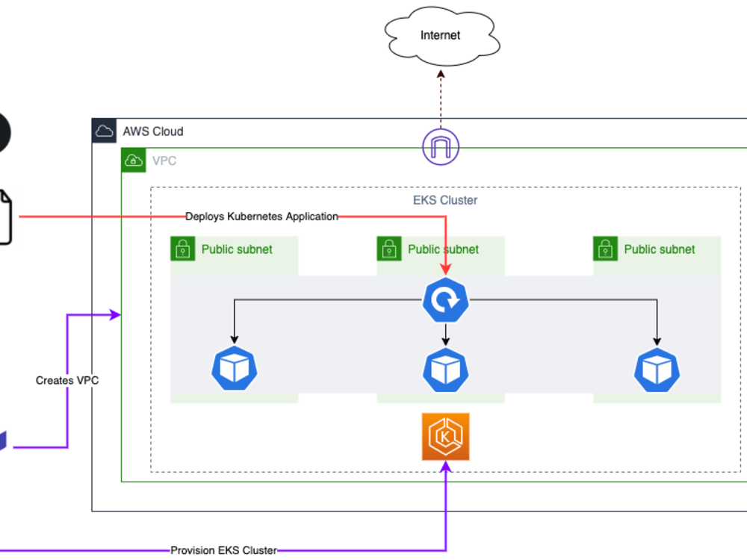Select the Creates VPC label
The height and width of the screenshot is (560, 747).
pos(67,381)
